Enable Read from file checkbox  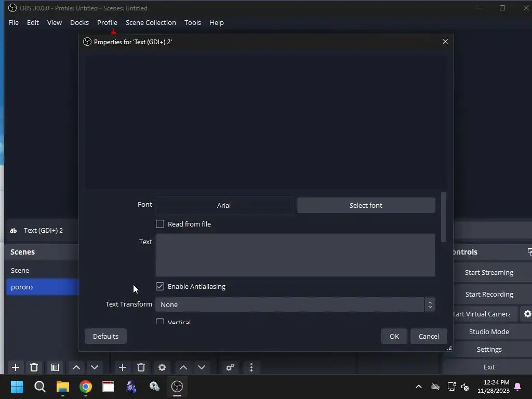pos(160,224)
